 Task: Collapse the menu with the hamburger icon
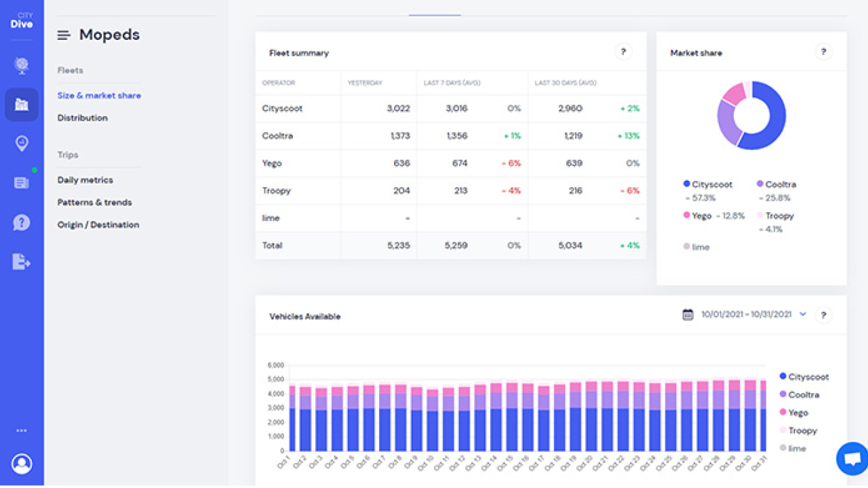point(64,35)
